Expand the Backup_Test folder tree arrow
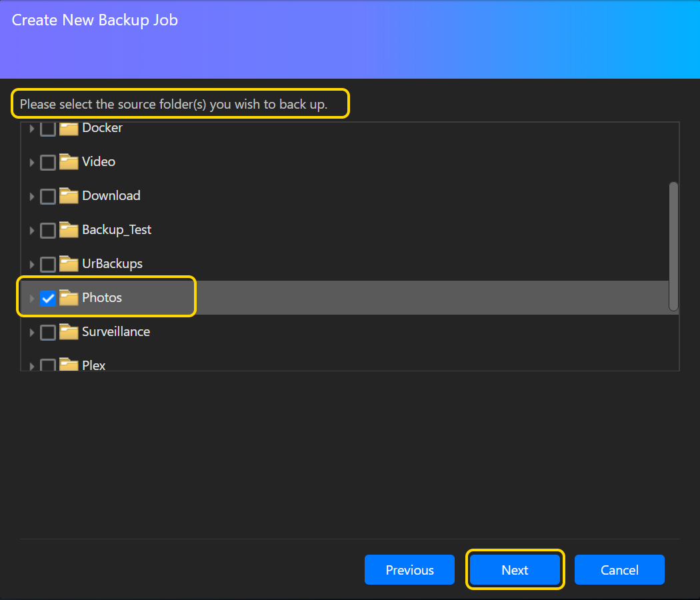700x600 pixels. point(32,231)
